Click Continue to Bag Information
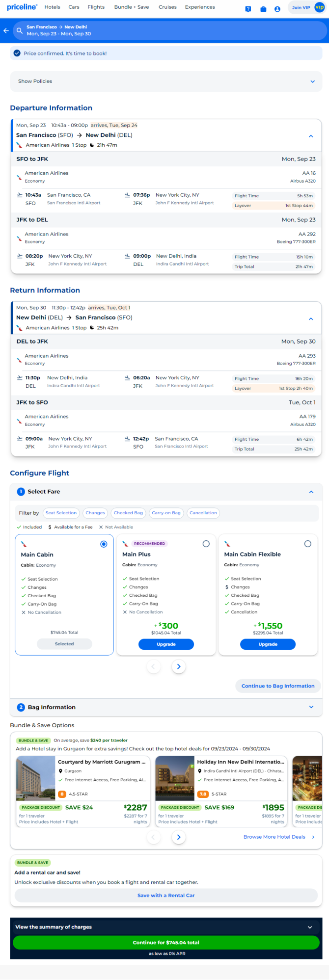This screenshot has width=329, height=980. click(278, 686)
